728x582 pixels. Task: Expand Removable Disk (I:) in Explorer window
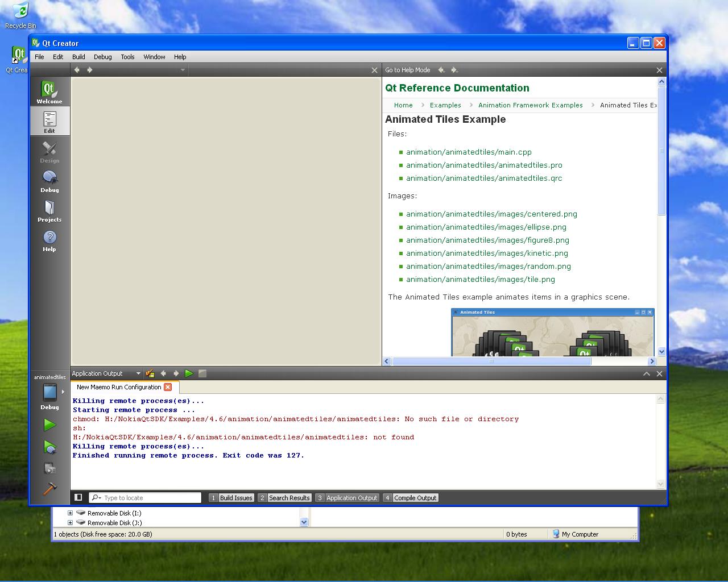70,513
